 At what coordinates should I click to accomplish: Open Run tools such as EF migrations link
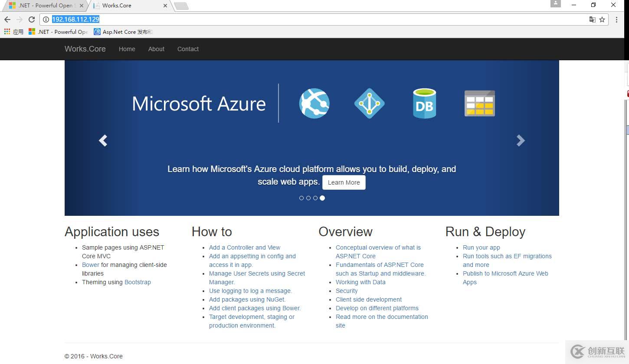507,260
